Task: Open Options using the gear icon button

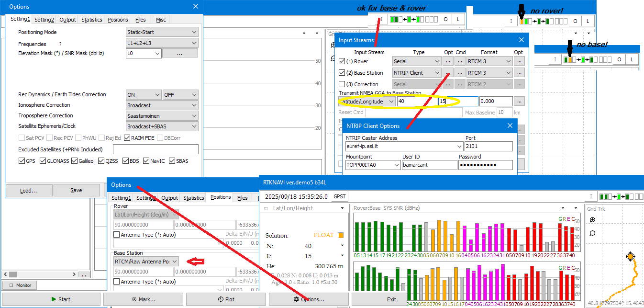Action: coord(309,299)
